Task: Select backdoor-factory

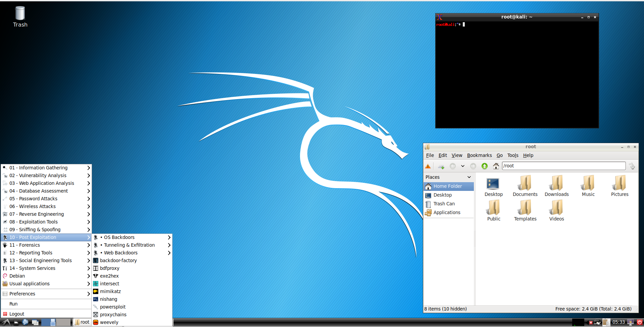Action: pos(118,260)
